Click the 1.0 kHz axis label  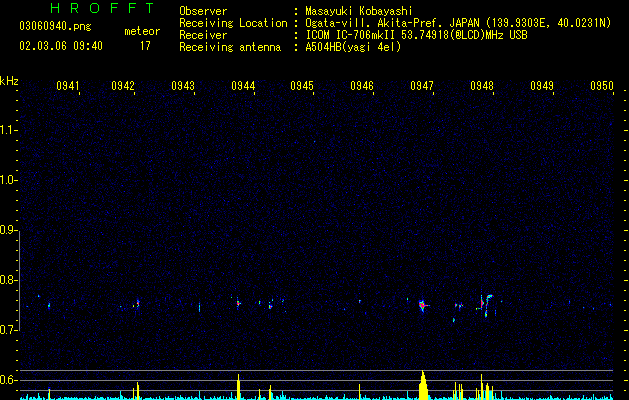(x=9, y=180)
